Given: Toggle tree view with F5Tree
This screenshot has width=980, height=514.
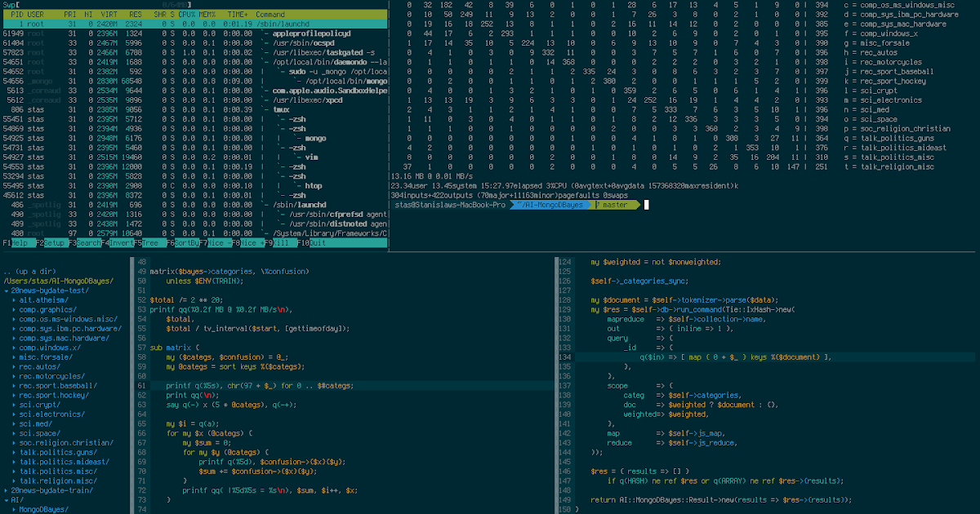Looking at the screenshot, I should coord(149,242).
